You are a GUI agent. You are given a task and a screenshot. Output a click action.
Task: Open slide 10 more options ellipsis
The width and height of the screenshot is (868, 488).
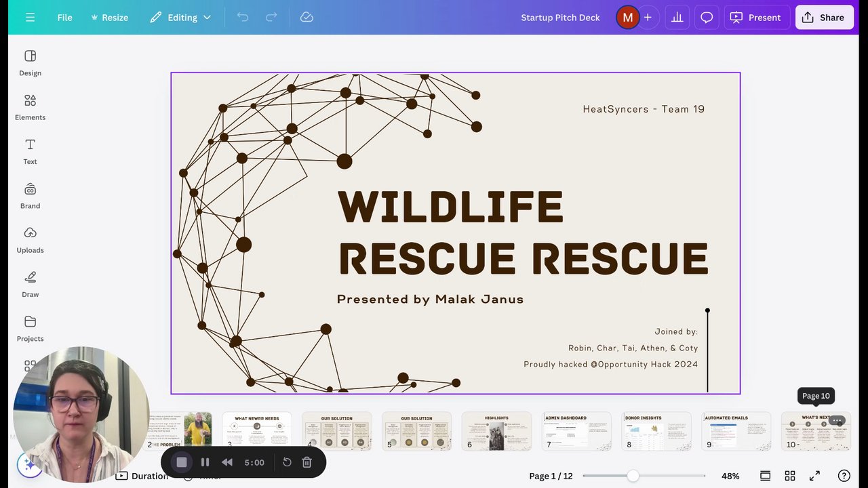[837, 421]
